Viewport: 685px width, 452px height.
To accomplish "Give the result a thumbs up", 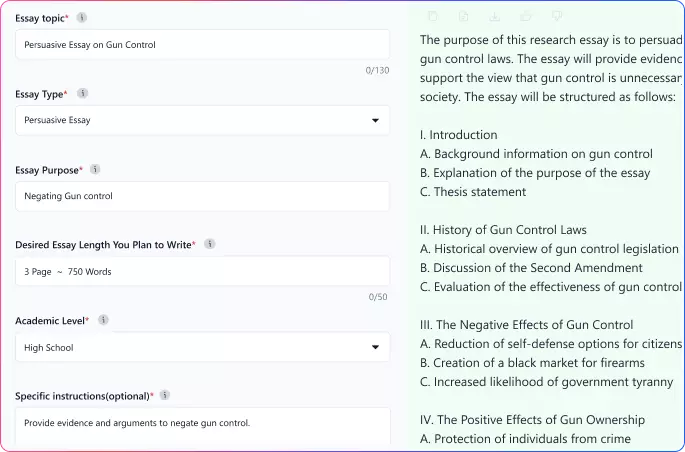I will [x=525, y=16].
